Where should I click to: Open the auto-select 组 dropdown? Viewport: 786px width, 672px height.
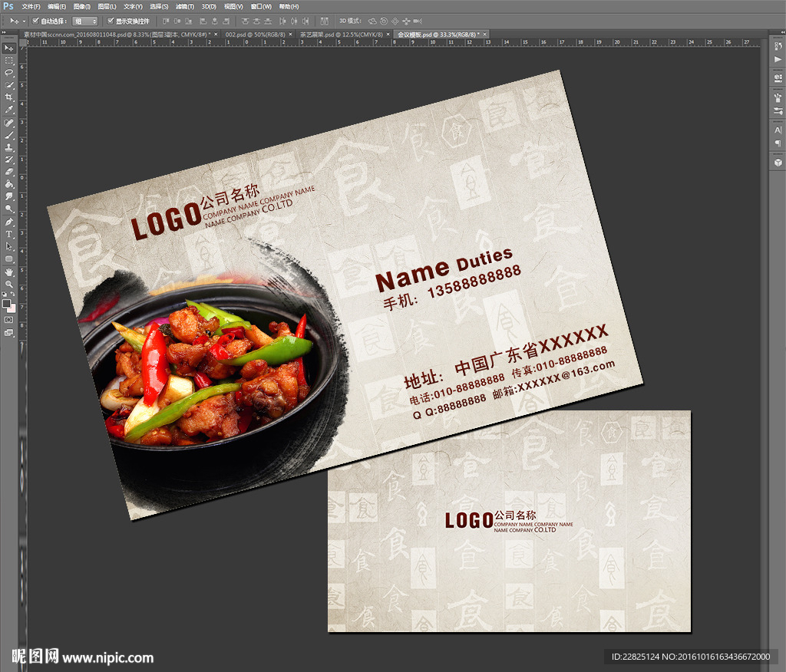click(x=84, y=21)
